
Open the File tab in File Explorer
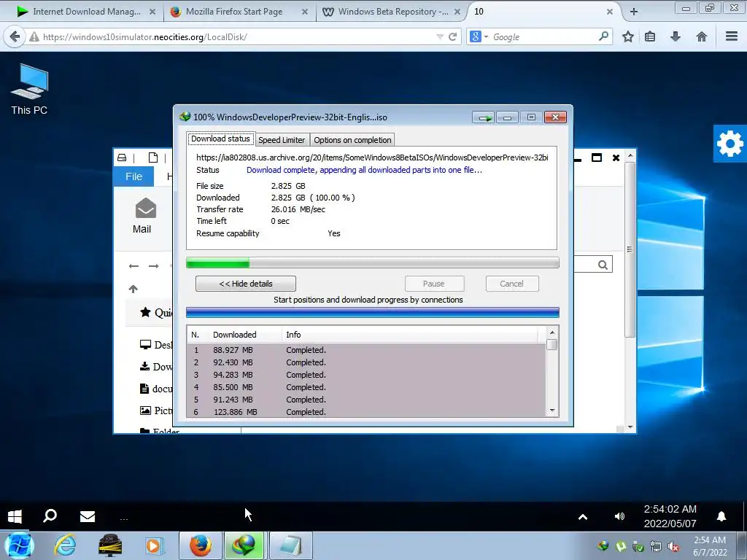coord(134,176)
